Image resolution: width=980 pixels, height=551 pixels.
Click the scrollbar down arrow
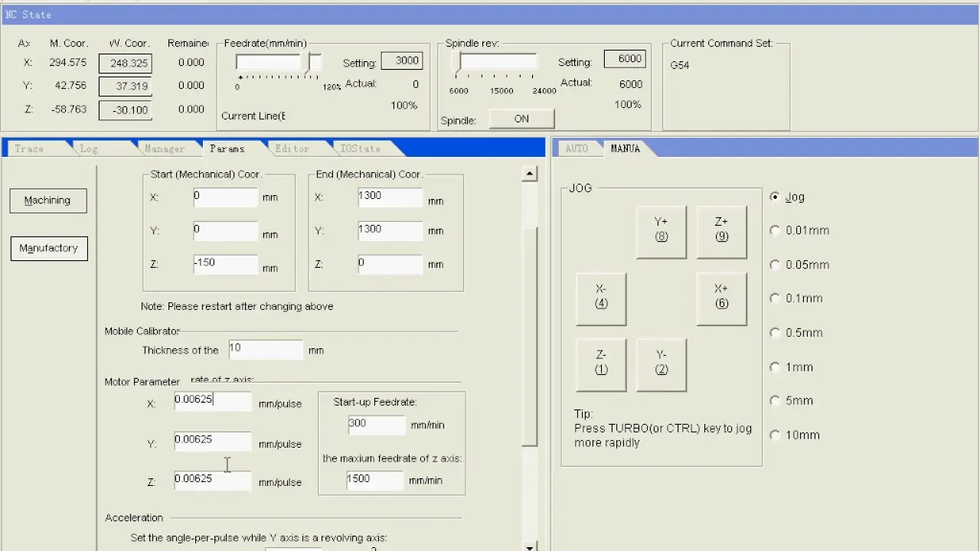[x=529, y=548]
